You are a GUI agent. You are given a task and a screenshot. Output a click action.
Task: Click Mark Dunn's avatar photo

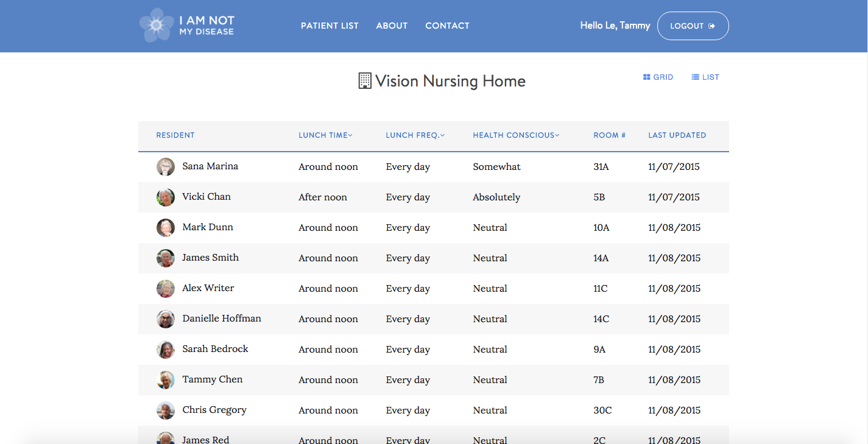166,228
